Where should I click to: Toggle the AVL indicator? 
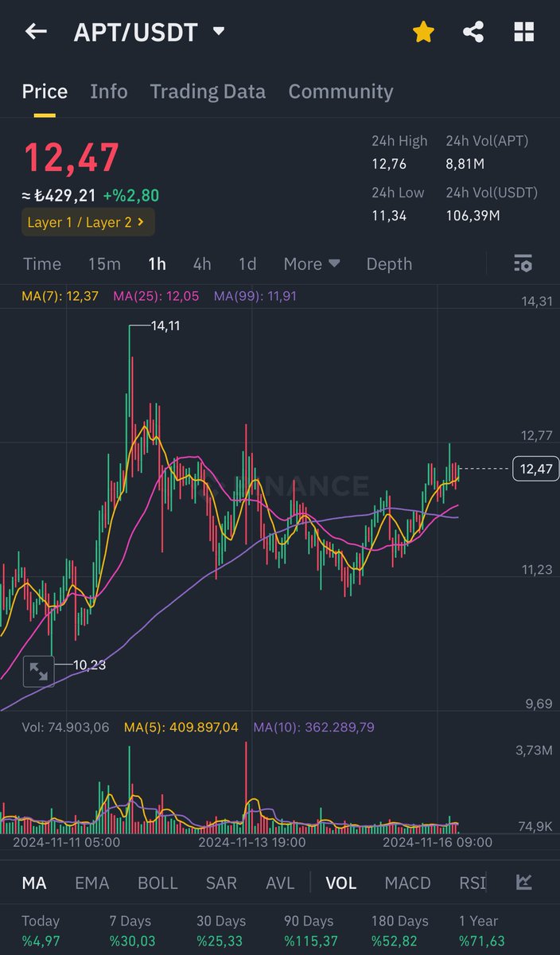280,883
